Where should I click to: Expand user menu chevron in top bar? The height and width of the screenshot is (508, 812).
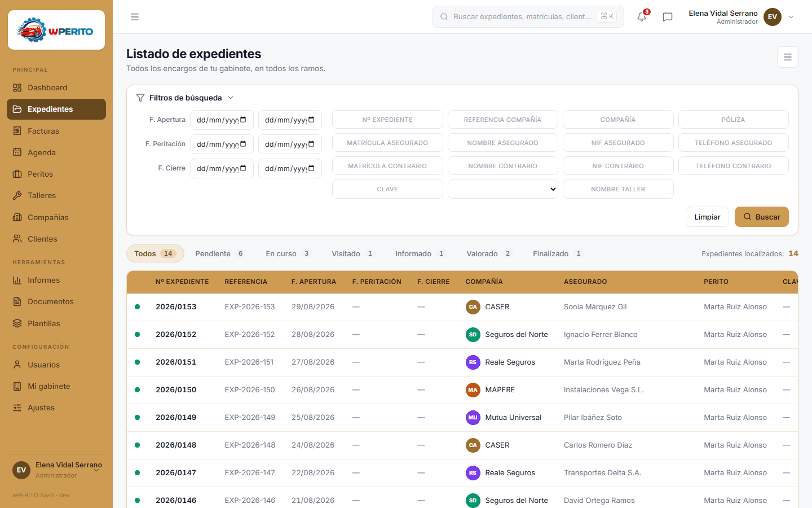coord(791,17)
